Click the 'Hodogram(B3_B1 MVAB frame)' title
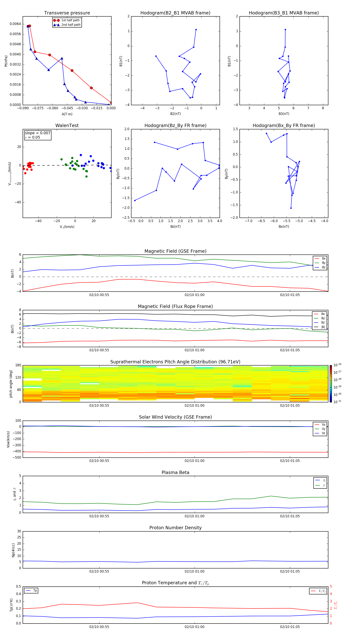 pyautogui.click(x=284, y=13)
